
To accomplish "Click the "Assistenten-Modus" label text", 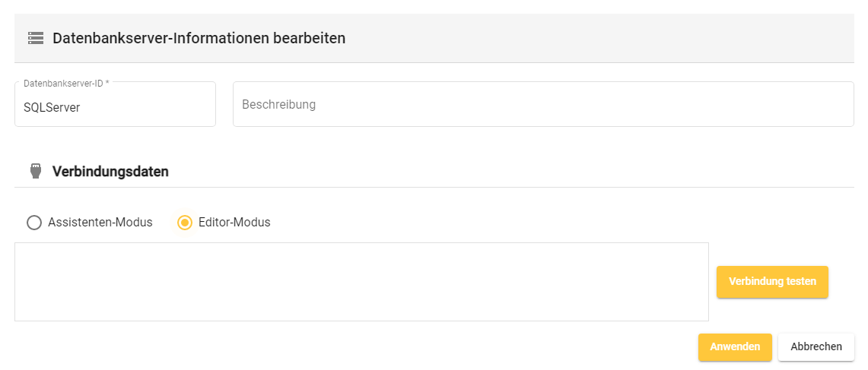I will click(x=100, y=223).
